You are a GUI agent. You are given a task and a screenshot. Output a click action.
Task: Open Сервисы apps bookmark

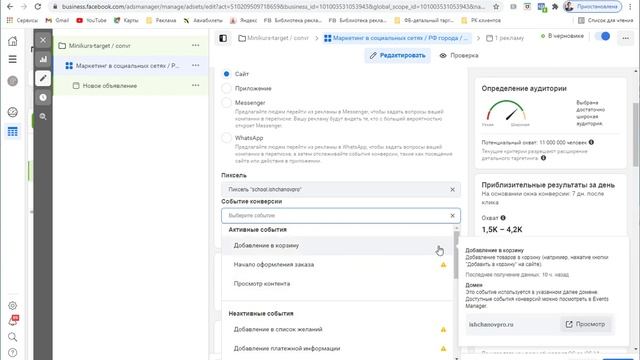23,20
